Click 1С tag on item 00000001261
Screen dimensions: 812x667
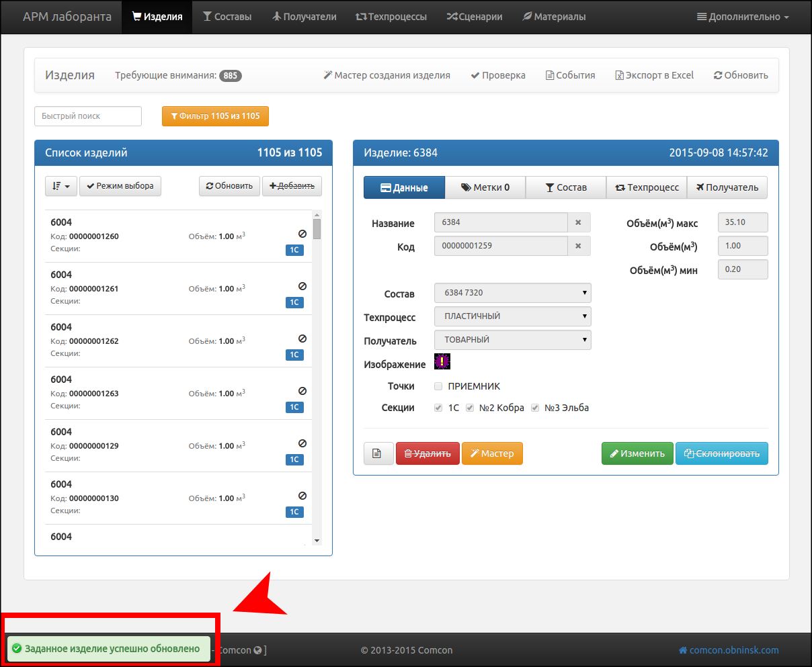tap(294, 302)
